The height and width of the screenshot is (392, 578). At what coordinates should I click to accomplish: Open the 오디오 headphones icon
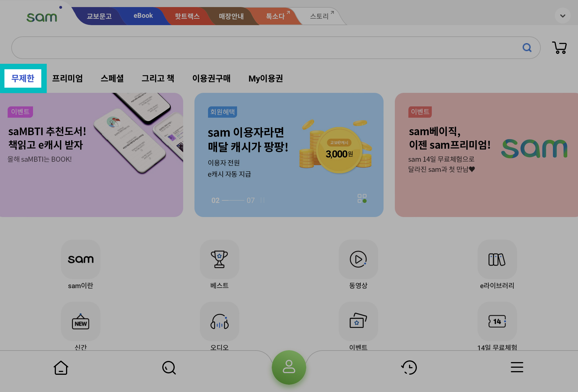(219, 321)
